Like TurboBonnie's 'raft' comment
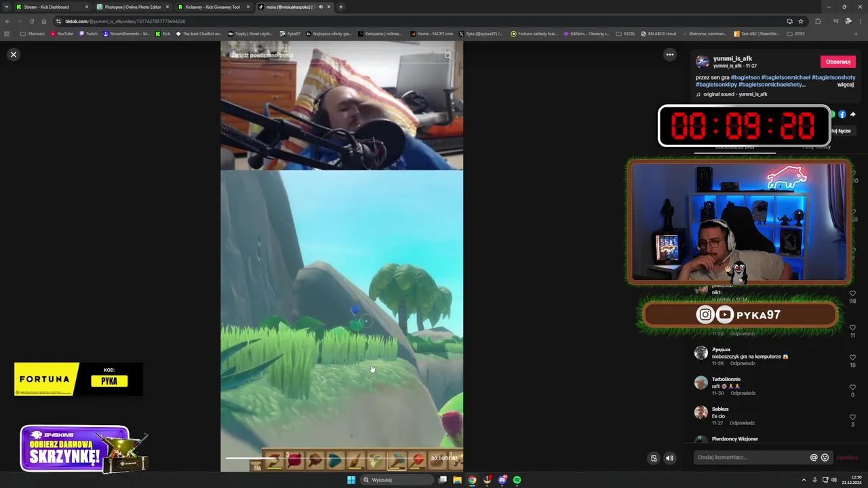The width and height of the screenshot is (868, 488). point(852,387)
